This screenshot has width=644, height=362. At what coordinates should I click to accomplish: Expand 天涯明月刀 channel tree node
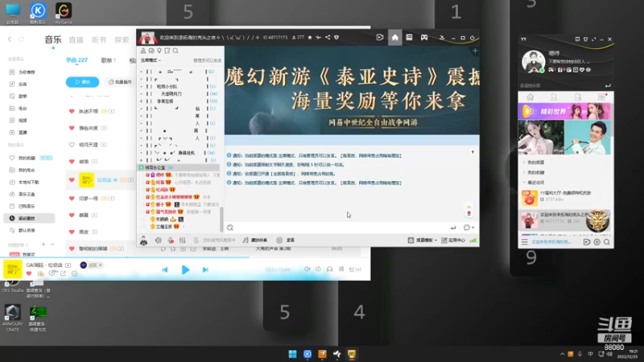click(x=142, y=94)
